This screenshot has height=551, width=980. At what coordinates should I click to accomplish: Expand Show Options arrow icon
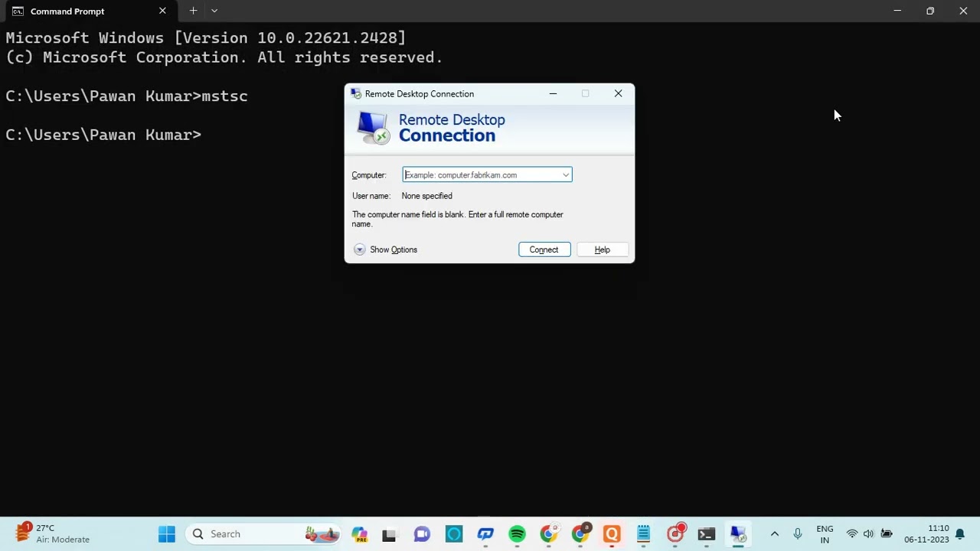click(x=359, y=249)
